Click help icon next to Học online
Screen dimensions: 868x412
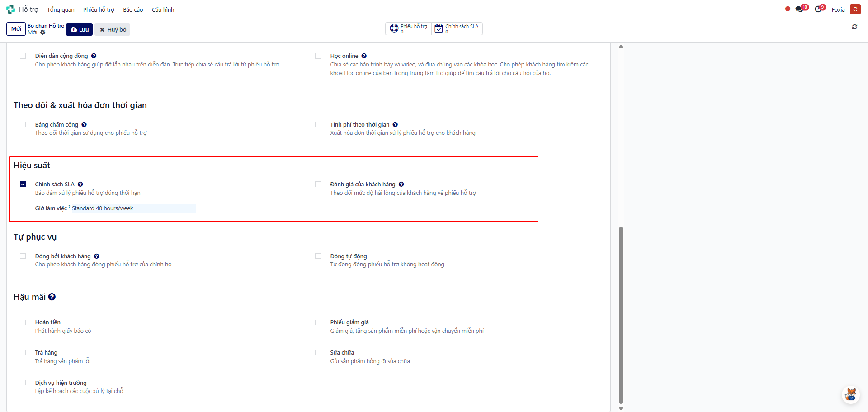pos(364,56)
